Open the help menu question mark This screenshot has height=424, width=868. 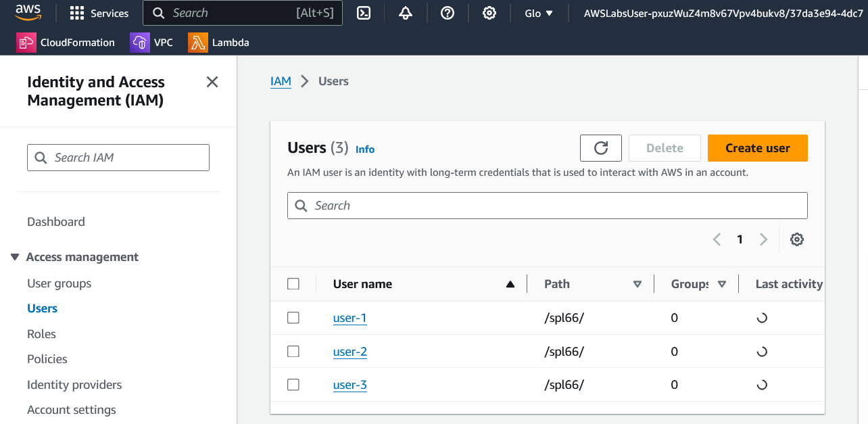click(x=448, y=13)
